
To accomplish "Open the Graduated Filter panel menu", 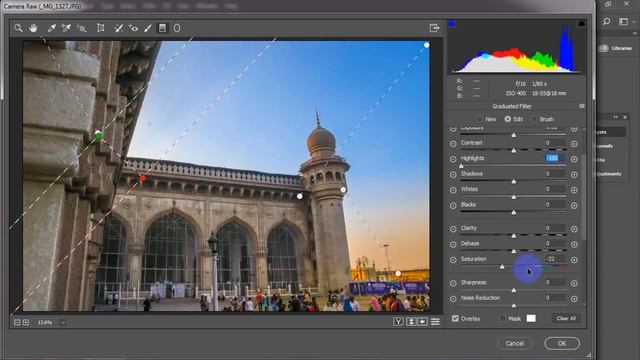I will [582, 106].
